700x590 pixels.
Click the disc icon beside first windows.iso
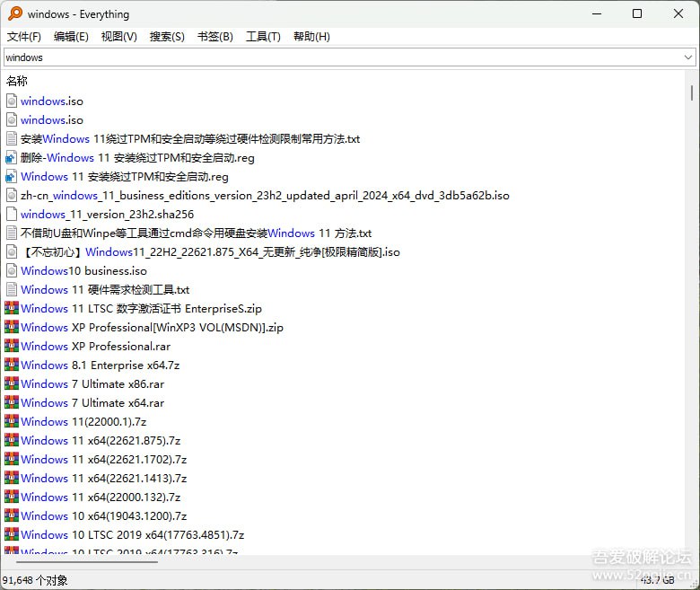click(x=12, y=101)
